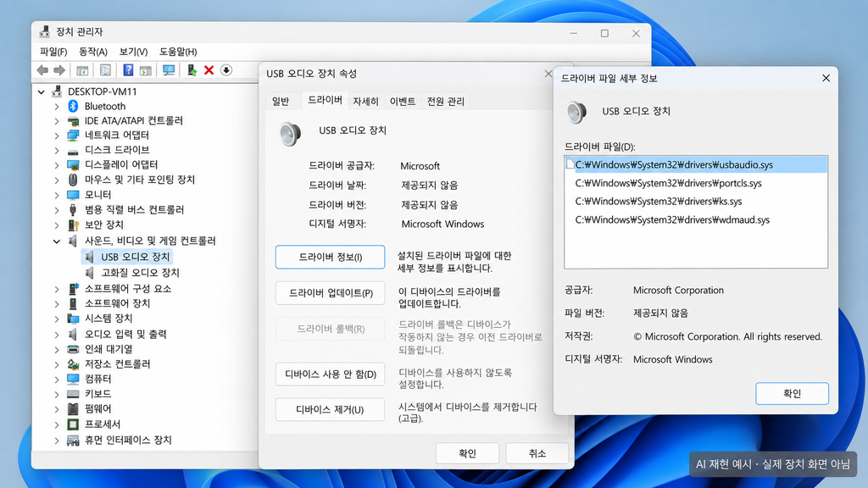The height and width of the screenshot is (488, 868).
Task: Click the red X uninstall device icon
Action: point(209,70)
